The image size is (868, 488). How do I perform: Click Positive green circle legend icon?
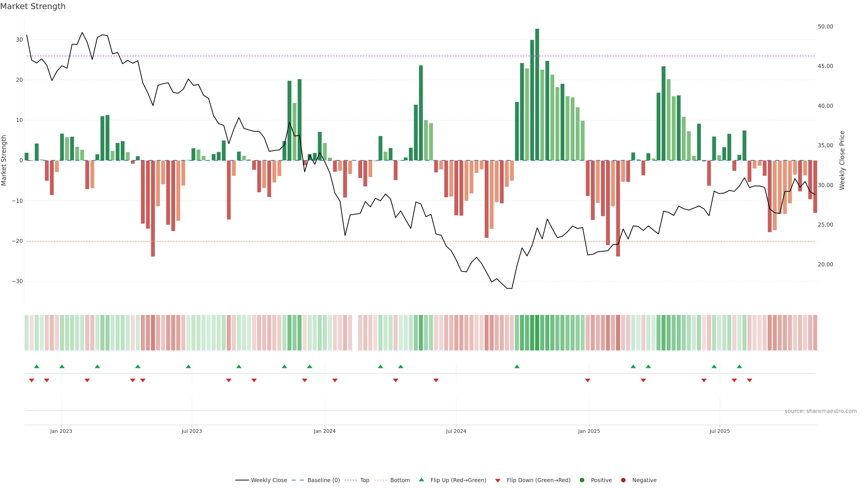point(582,480)
